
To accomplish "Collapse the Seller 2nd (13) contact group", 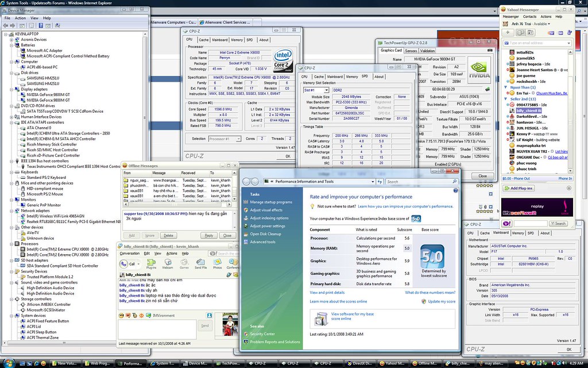I will coord(505,99).
